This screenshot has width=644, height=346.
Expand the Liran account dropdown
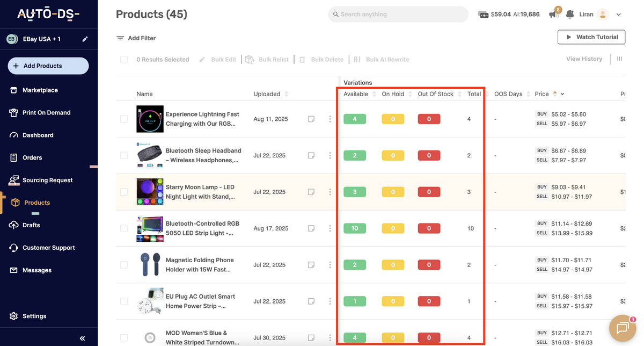coord(618,14)
